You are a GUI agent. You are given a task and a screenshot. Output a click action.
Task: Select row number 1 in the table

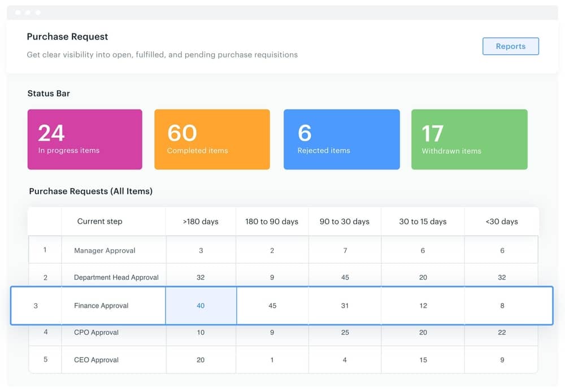pyautogui.click(x=45, y=250)
